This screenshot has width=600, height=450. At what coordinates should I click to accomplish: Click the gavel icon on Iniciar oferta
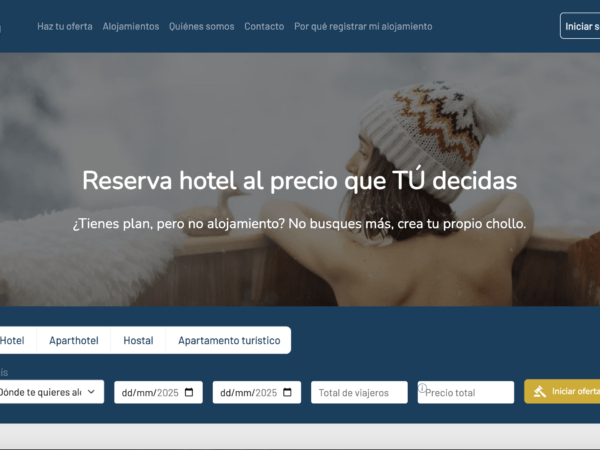point(540,391)
